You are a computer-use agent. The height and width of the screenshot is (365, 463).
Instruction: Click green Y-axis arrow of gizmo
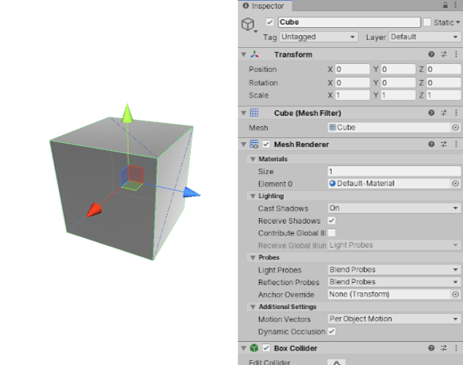(127, 113)
